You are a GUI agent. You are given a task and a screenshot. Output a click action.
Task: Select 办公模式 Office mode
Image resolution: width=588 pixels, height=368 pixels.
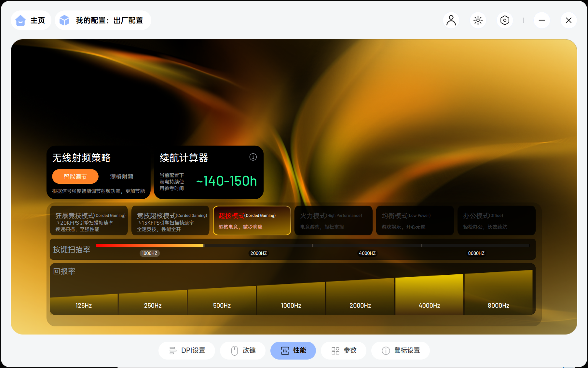[x=497, y=220]
